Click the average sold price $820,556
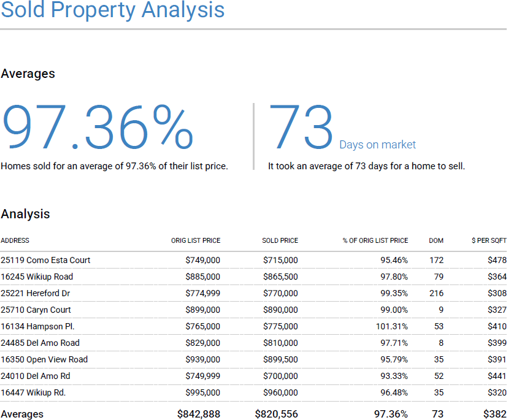The height and width of the screenshot is (420, 511). click(x=276, y=414)
